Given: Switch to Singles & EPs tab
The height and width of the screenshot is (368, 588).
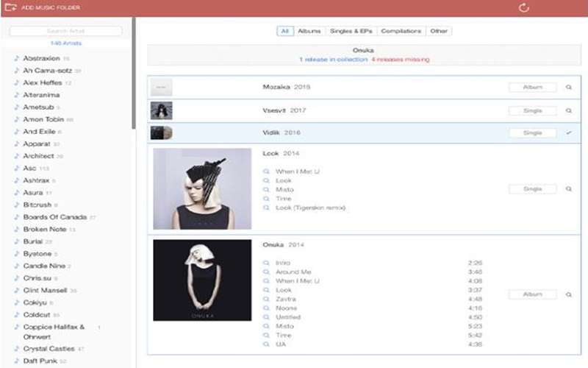Looking at the screenshot, I should click(351, 31).
